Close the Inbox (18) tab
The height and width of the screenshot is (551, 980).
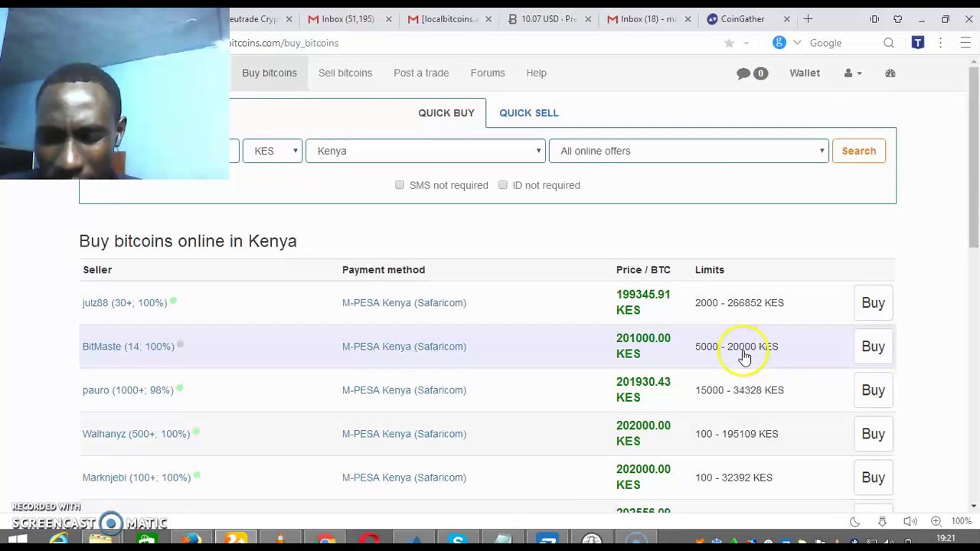click(688, 19)
